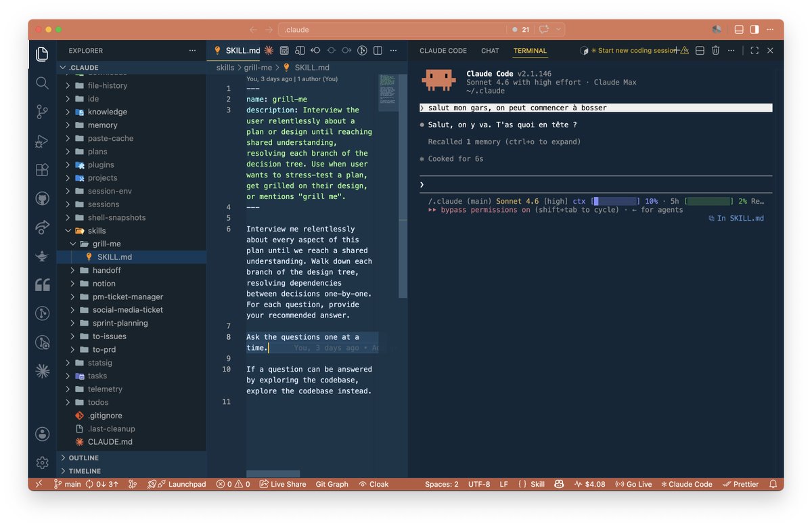Click the split panel icon beside trash
The width and height of the screenshot is (812, 528).
tap(700, 50)
